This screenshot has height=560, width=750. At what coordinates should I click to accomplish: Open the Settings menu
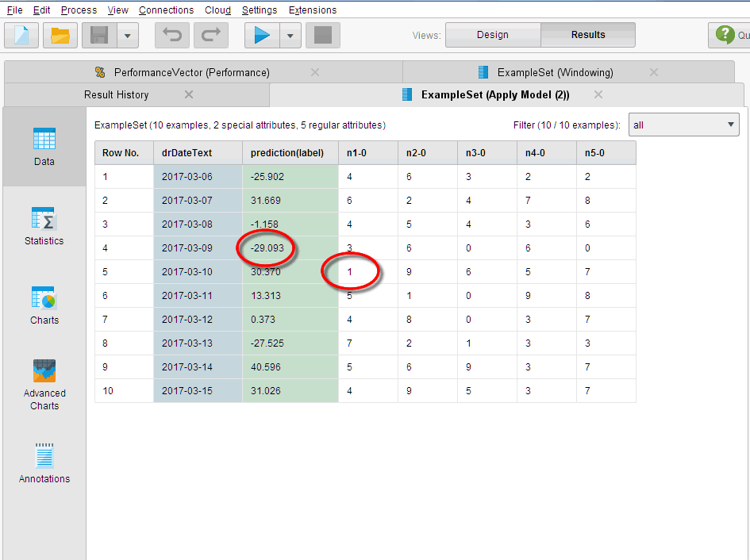260,10
